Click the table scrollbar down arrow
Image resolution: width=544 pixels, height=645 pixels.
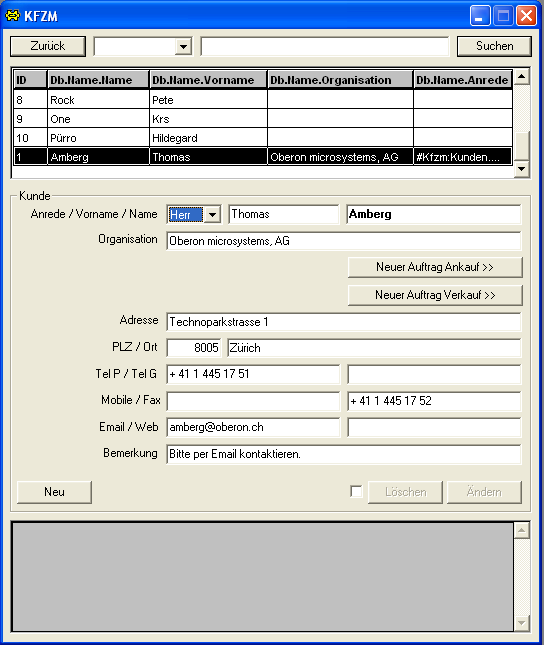pos(522,169)
